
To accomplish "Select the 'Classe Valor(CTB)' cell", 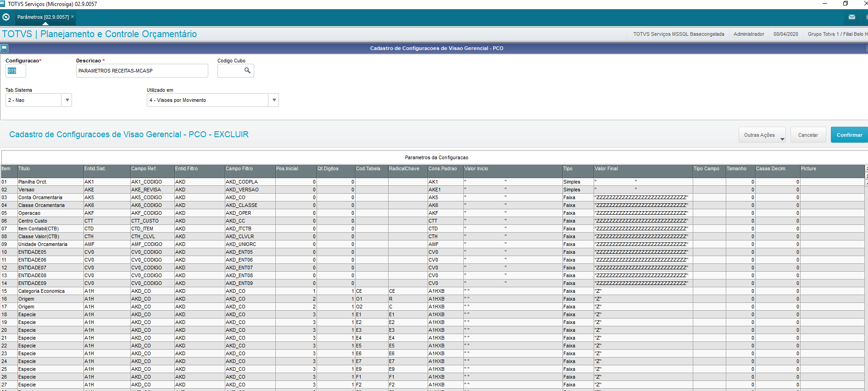I will coord(50,236).
